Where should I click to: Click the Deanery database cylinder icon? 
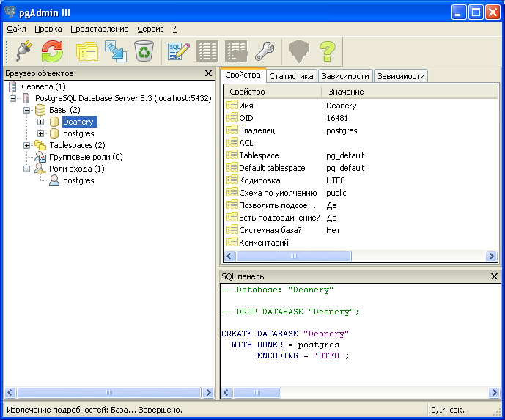54,122
